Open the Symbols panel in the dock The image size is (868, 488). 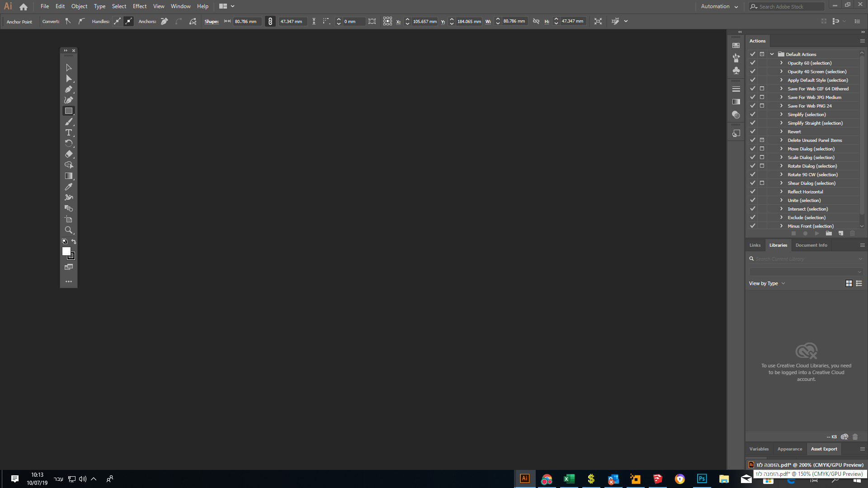click(x=736, y=70)
